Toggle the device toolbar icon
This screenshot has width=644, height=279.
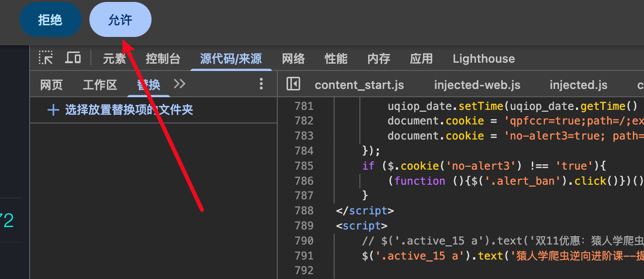(73, 58)
